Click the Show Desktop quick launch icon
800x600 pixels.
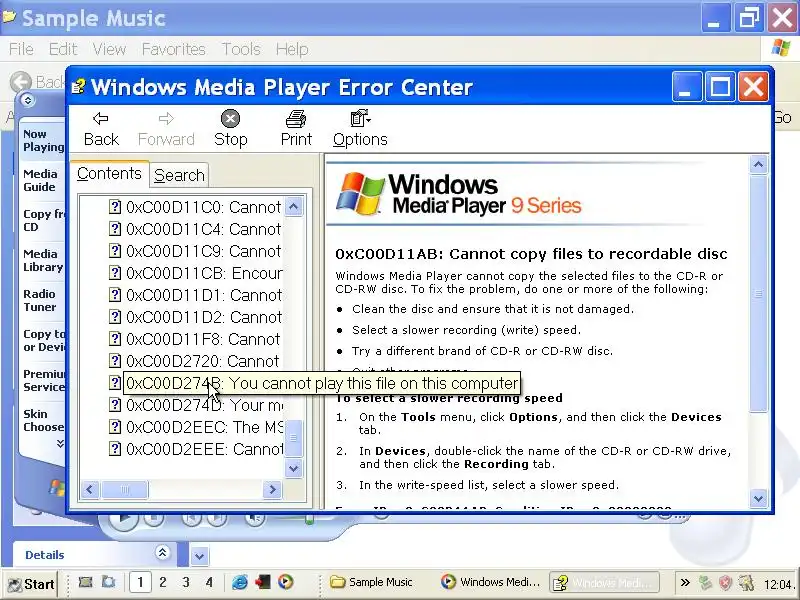point(85,582)
